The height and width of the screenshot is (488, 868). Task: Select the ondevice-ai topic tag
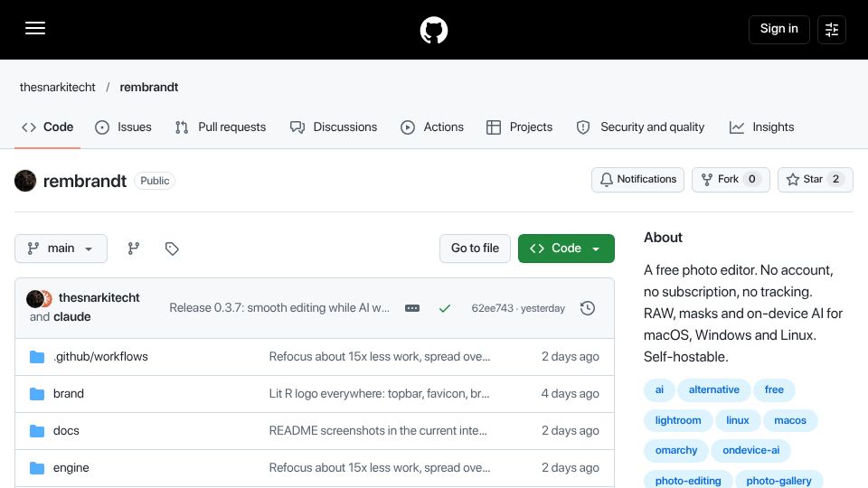click(750, 450)
